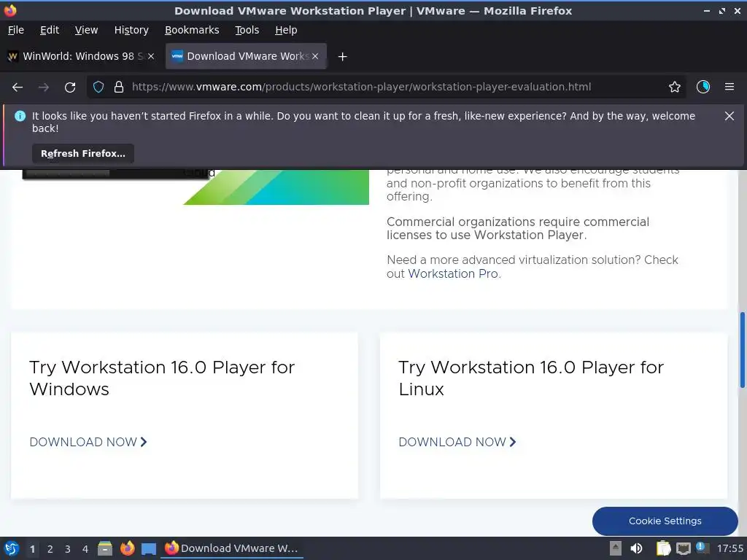Close the WinWorld Windows 98 tab
This screenshot has width=747, height=560.
point(151,56)
